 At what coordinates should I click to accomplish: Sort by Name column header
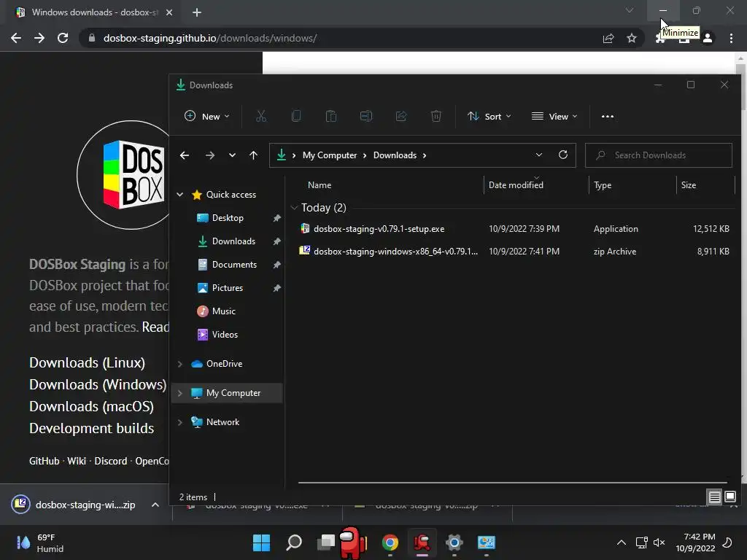[x=320, y=185]
